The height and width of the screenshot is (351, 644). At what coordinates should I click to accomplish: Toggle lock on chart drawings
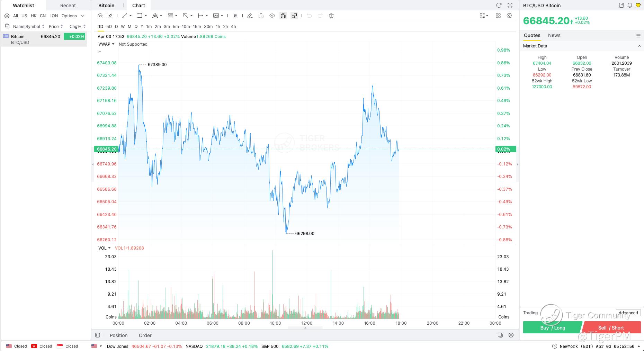click(261, 16)
